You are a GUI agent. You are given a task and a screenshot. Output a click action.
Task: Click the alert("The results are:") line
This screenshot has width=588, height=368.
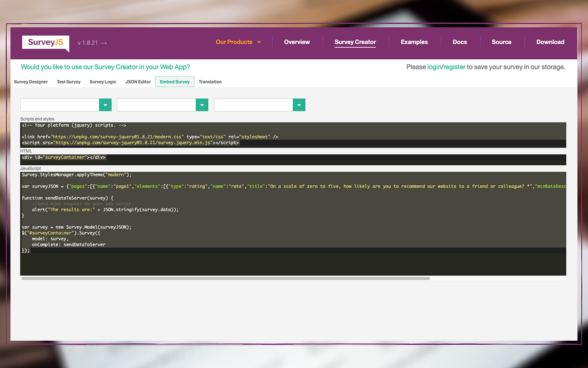pos(105,209)
